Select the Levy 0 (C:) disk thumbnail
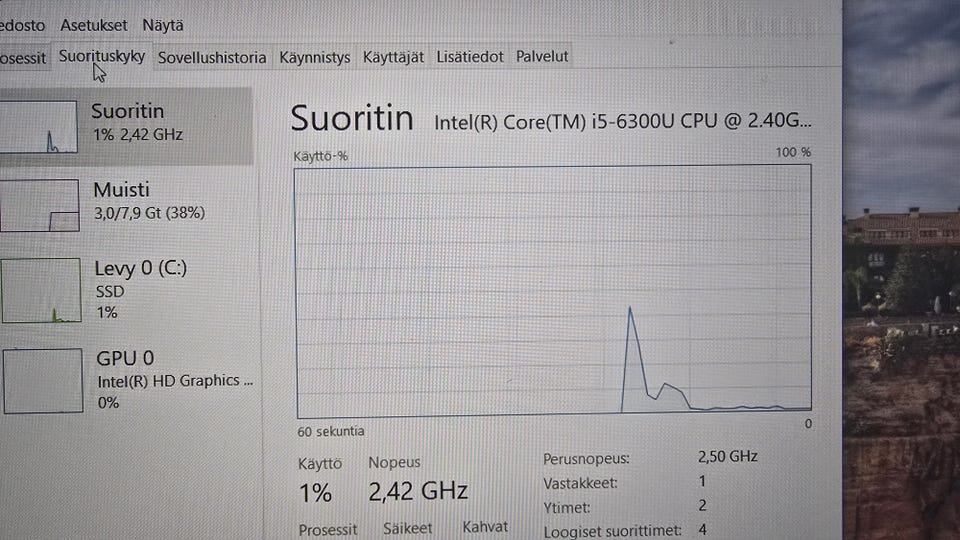 pyautogui.click(x=41, y=290)
